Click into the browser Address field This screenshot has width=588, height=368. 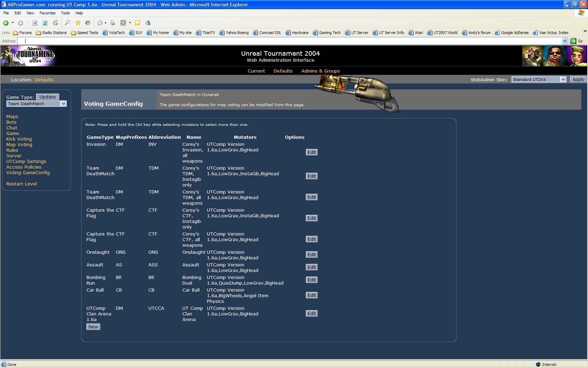289,41
